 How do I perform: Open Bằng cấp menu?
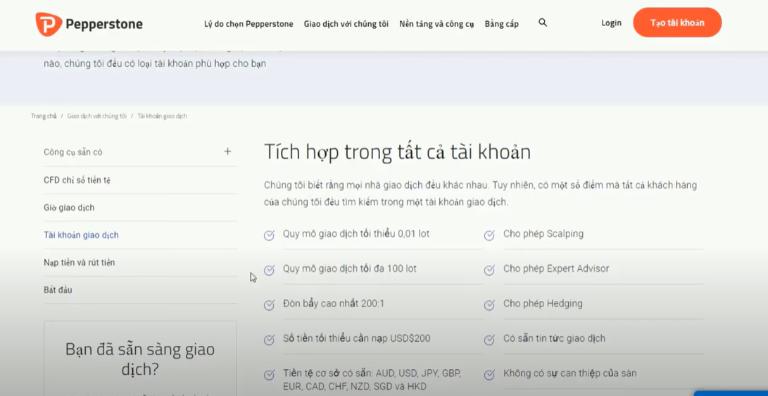coord(502,24)
